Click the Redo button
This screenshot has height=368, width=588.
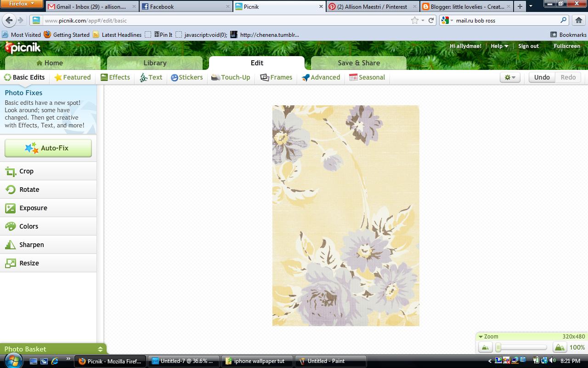(568, 77)
